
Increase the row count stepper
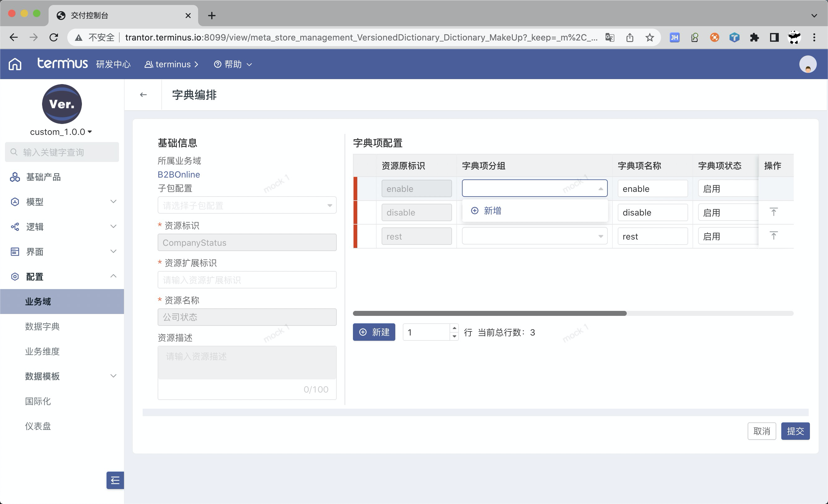click(454, 328)
